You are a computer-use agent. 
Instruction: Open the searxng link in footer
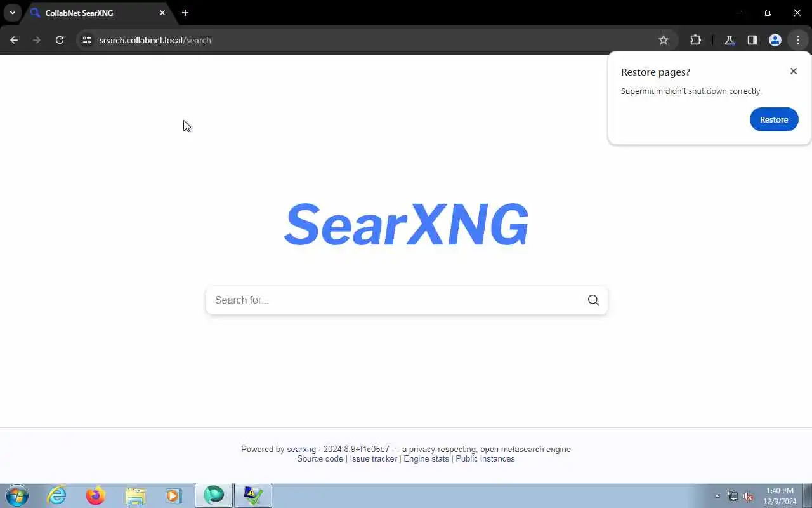[301, 449]
